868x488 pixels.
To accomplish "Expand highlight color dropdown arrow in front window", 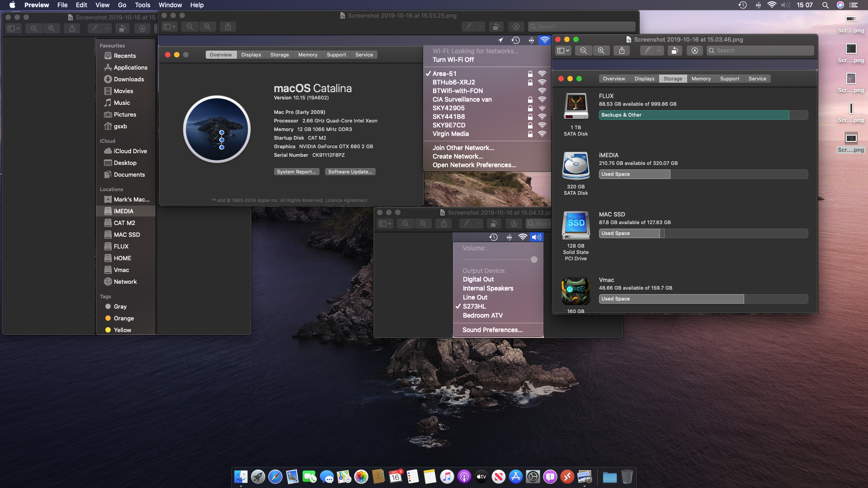I will 660,51.
